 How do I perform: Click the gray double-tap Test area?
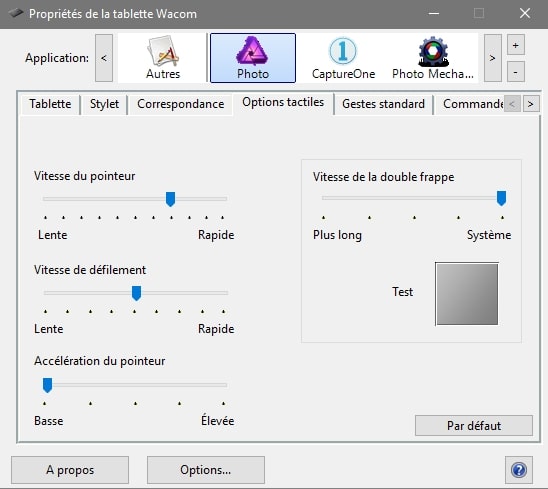467,294
